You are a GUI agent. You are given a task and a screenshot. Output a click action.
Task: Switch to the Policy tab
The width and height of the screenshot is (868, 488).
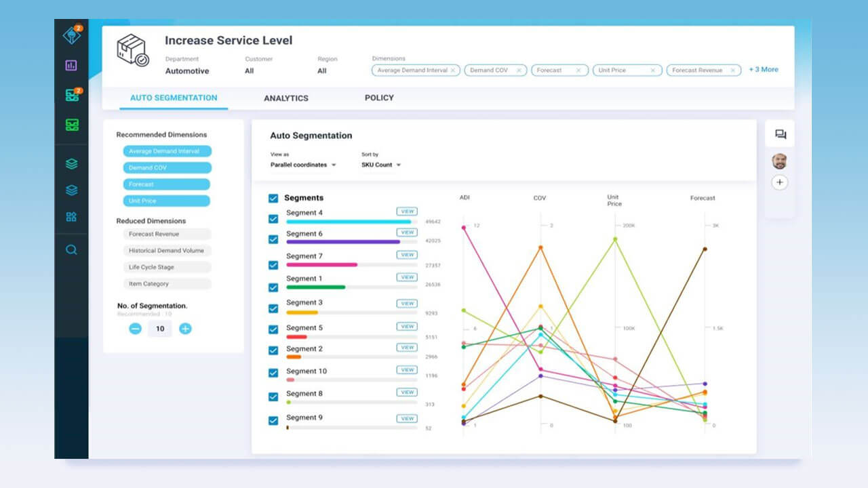(379, 98)
